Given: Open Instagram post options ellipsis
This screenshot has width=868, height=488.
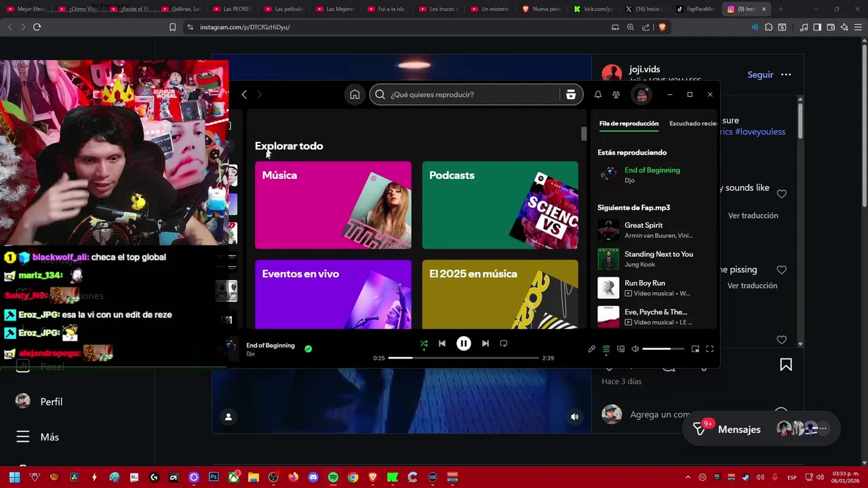Looking at the screenshot, I should pyautogui.click(x=786, y=75).
